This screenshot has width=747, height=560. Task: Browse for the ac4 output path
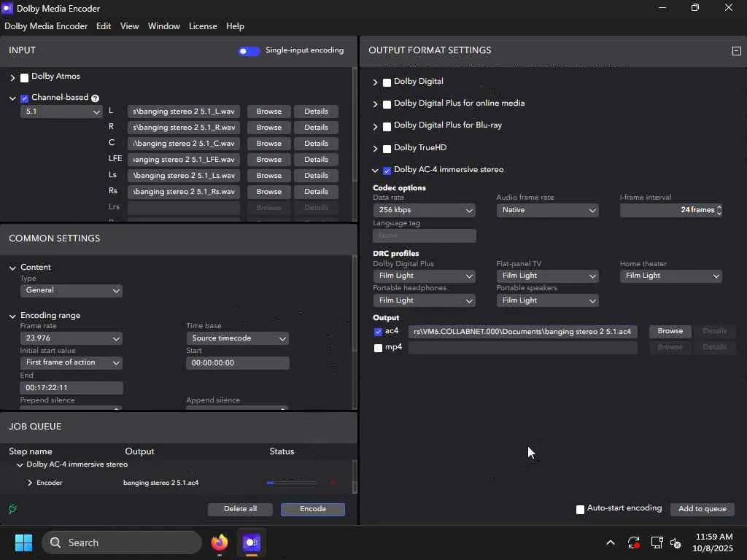(670, 332)
